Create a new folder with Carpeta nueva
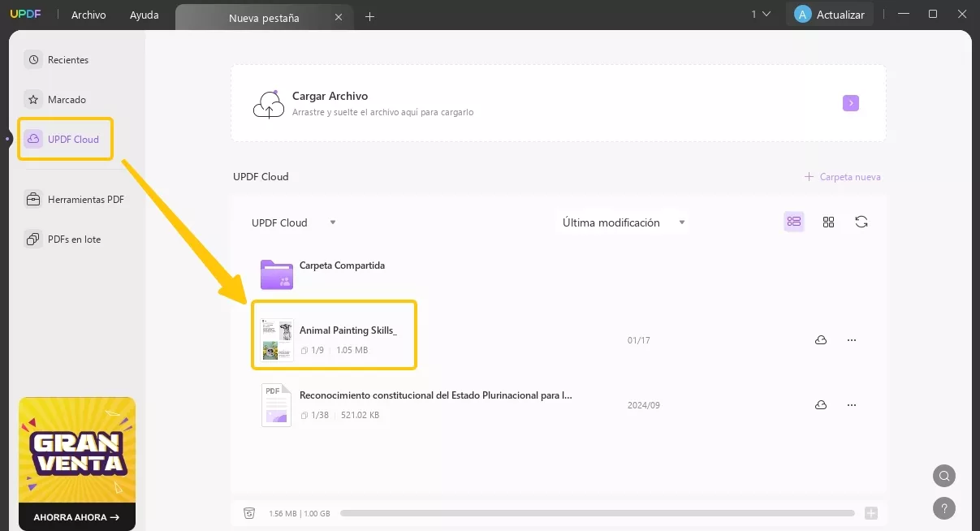 pos(842,176)
